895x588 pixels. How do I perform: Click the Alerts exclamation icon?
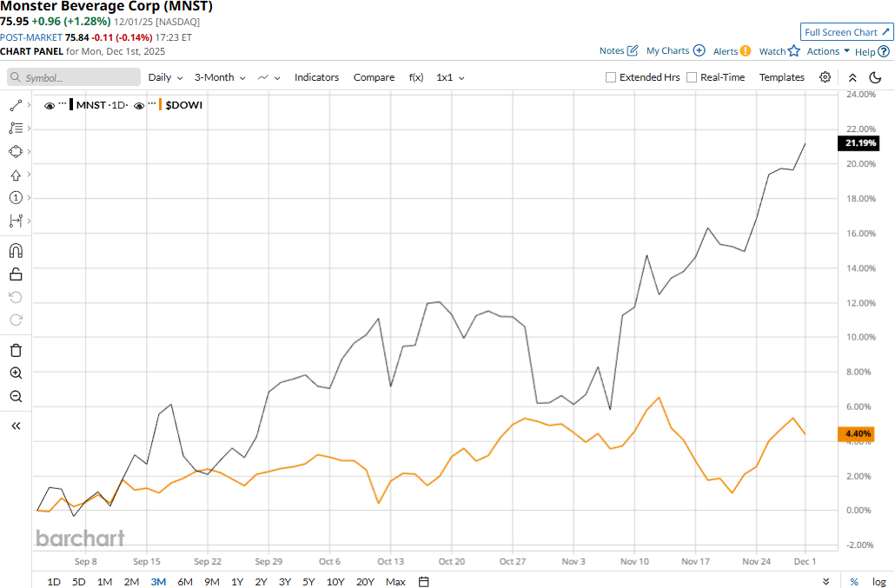(746, 50)
